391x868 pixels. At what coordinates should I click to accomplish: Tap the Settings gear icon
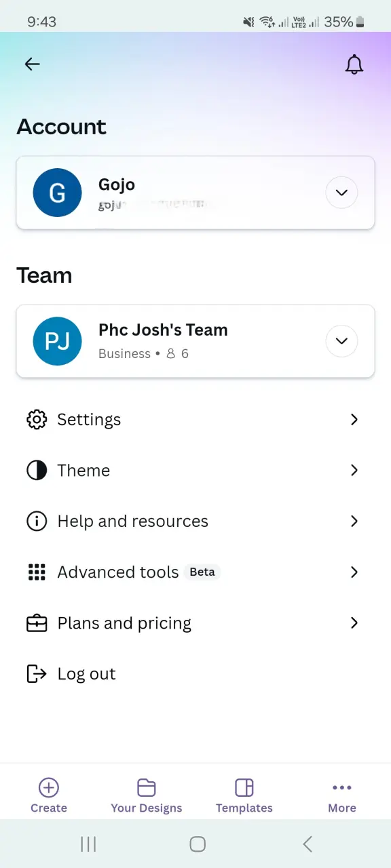(x=36, y=420)
